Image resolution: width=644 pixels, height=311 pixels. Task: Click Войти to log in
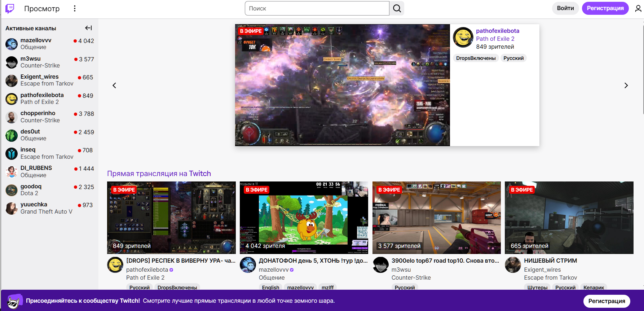[565, 8]
